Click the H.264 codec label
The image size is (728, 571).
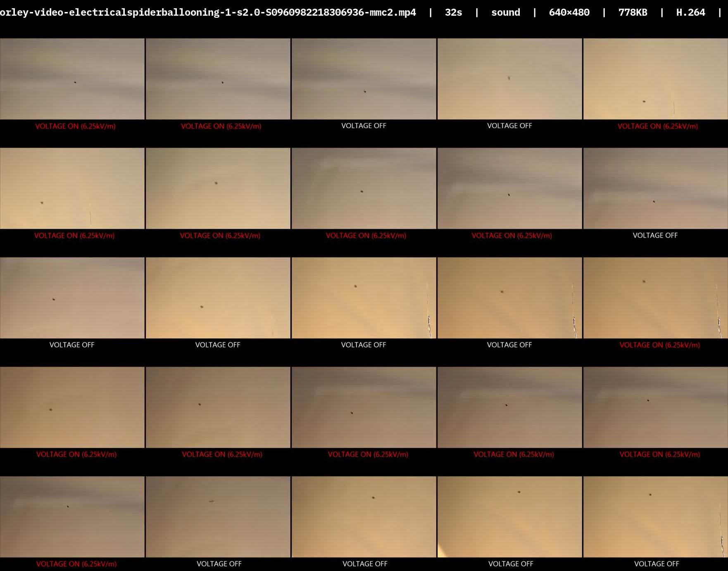pos(690,12)
